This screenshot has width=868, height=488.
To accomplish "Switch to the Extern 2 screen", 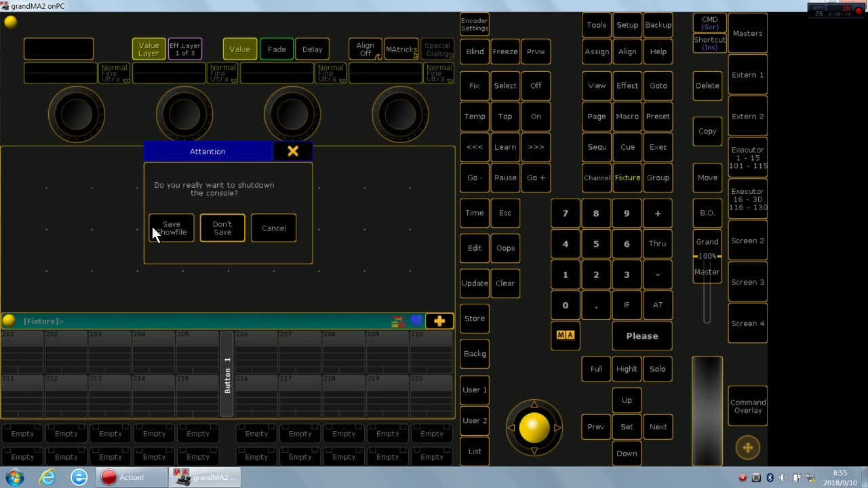I will tap(748, 117).
